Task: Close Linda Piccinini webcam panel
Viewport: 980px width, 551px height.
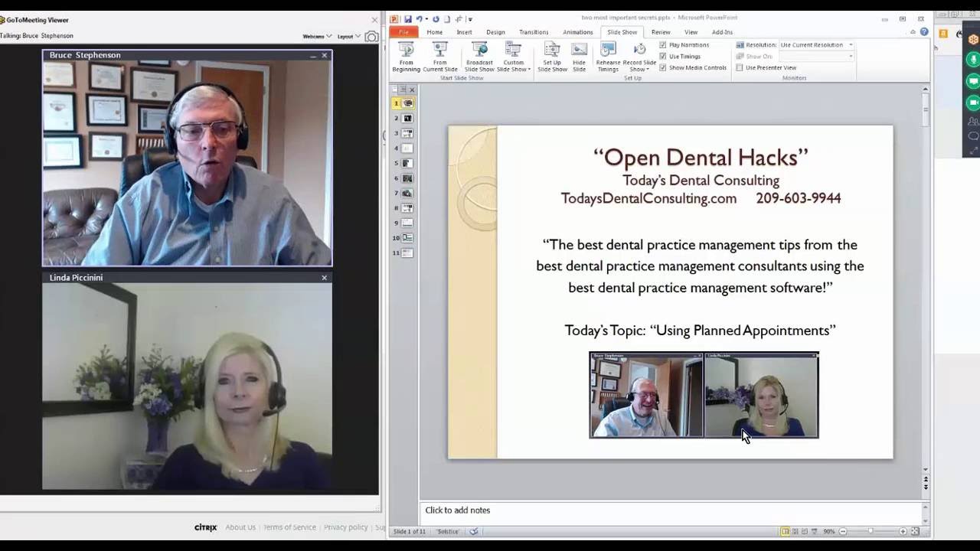Action: pyautogui.click(x=325, y=278)
